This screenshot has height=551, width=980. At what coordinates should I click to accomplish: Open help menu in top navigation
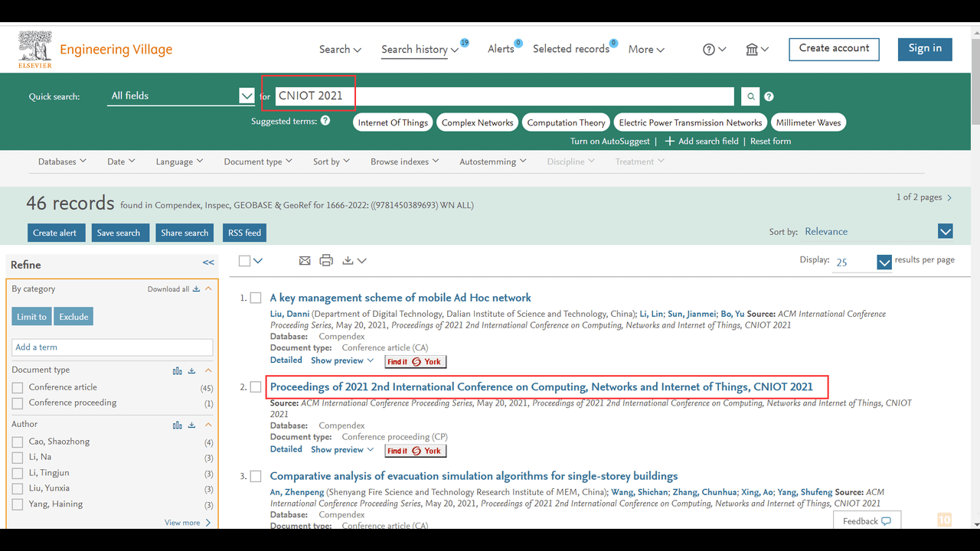(714, 49)
